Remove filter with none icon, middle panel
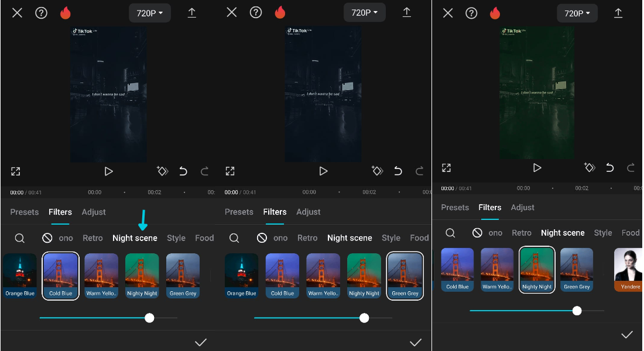 click(262, 238)
